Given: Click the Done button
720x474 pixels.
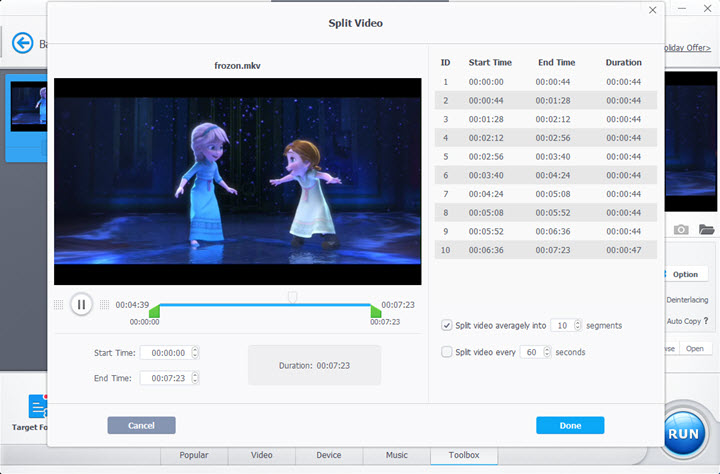Looking at the screenshot, I should pyautogui.click(x=570, y=425).
